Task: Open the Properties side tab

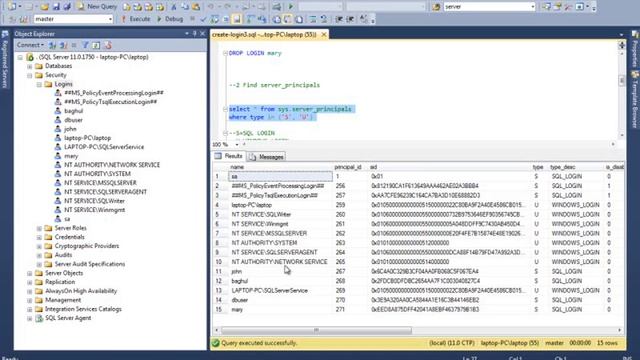Action: (635, 50)
